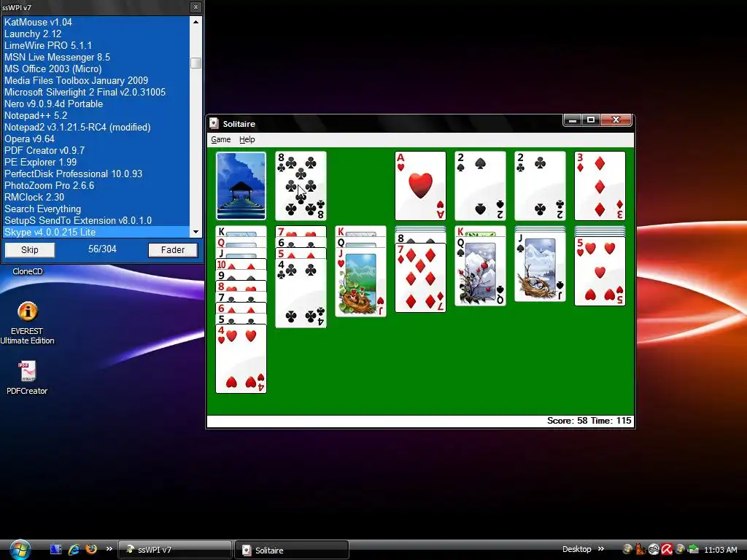Select 'Opera v9.64' entry

[96, 139]
